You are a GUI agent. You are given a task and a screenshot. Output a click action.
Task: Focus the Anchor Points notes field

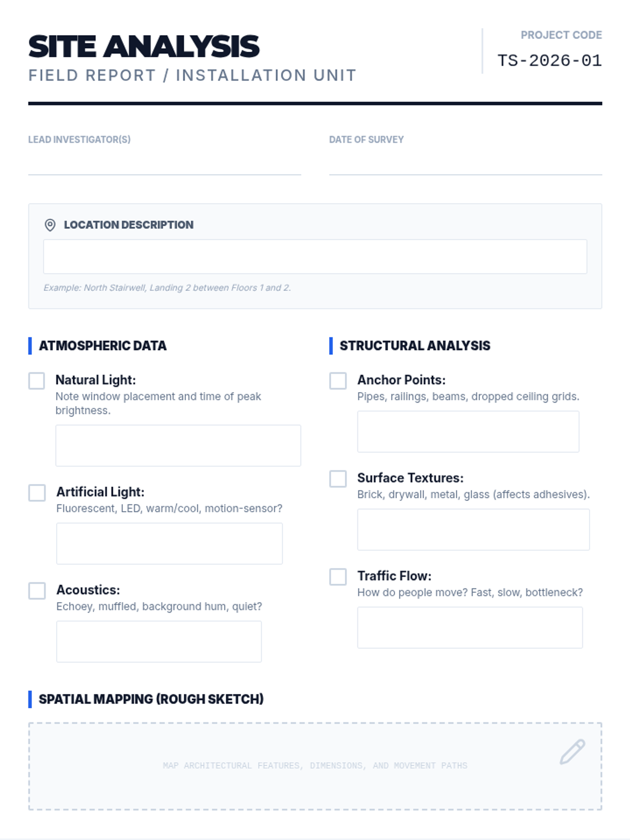pyautogui.click(x=468, y=432)
